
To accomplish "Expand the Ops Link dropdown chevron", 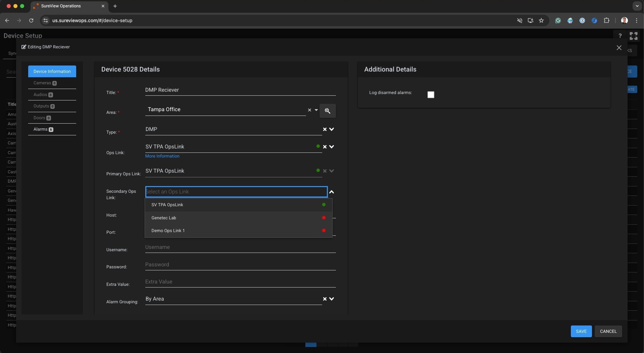I will click(332, 147).
